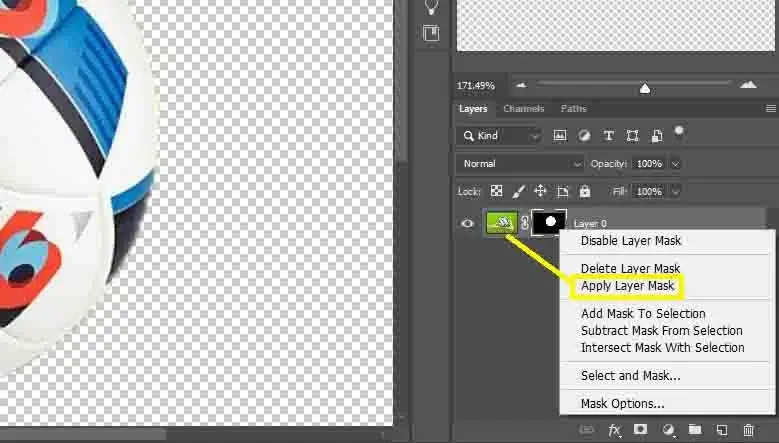This screenshot has height=443, width=779.
Task: Toggle shape layer filter icon
Action: point(632,136)
